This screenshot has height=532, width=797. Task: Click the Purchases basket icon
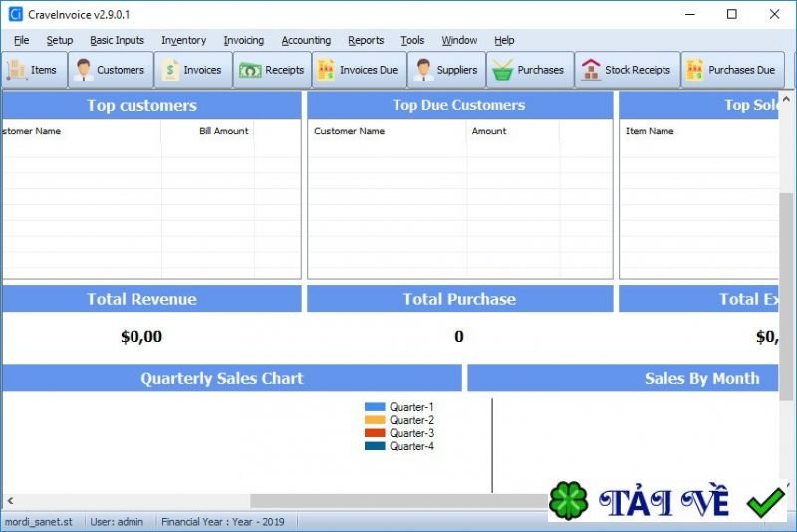502,70
